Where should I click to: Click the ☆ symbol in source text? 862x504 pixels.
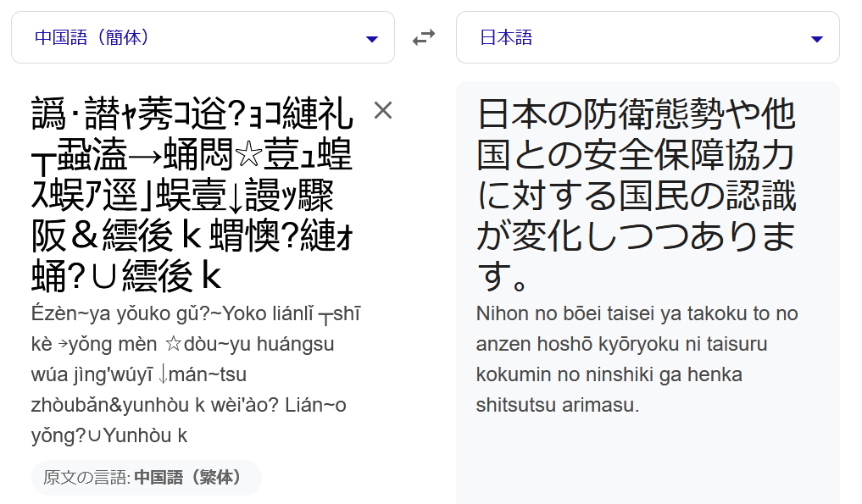coord(249,154)
